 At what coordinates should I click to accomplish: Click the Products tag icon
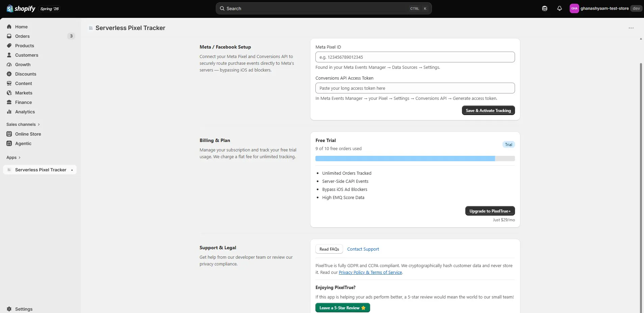coord(9,46)
